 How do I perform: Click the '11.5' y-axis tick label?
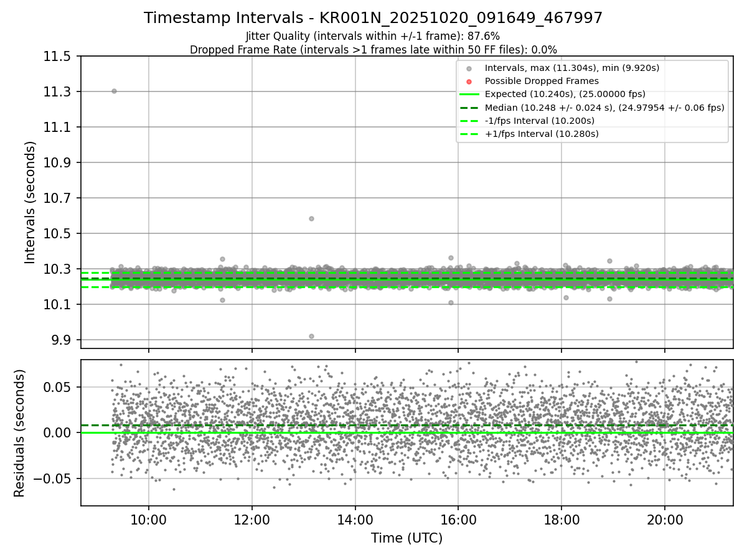[59, 57]
